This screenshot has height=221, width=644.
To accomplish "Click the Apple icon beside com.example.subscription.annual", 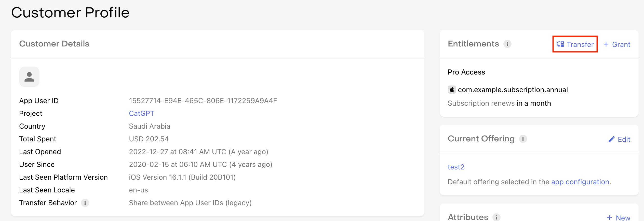I will coord(452,90).
